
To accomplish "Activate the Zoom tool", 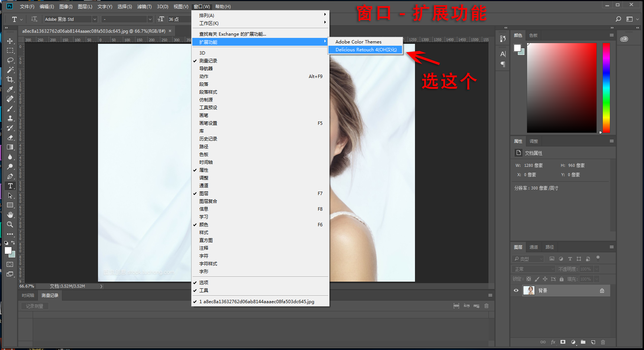I will (10, 224).
